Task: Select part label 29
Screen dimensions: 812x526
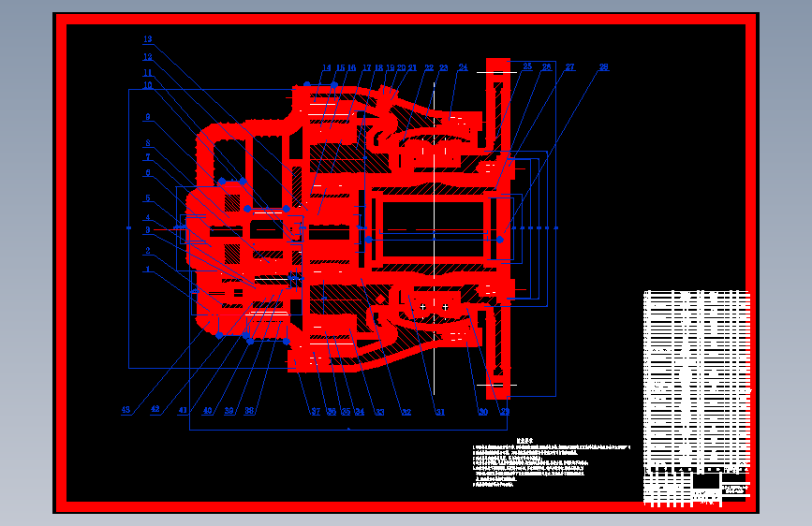Action: coord(505,412)
